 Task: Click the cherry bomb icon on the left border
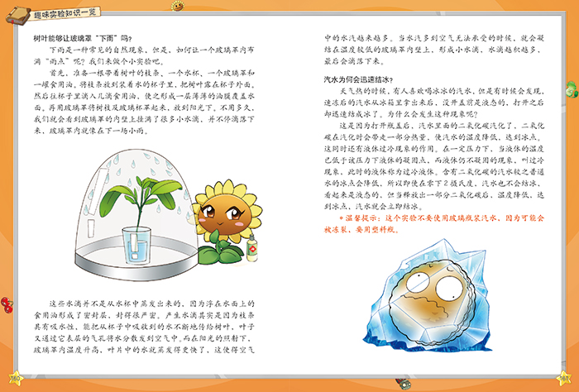[x=7, y=304]
